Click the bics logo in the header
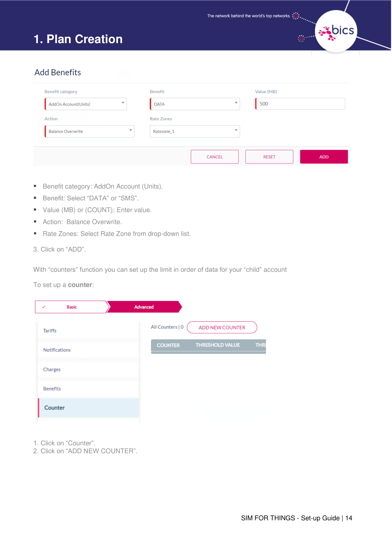Viewport: 392px width, 554px height. pos(337,31)
